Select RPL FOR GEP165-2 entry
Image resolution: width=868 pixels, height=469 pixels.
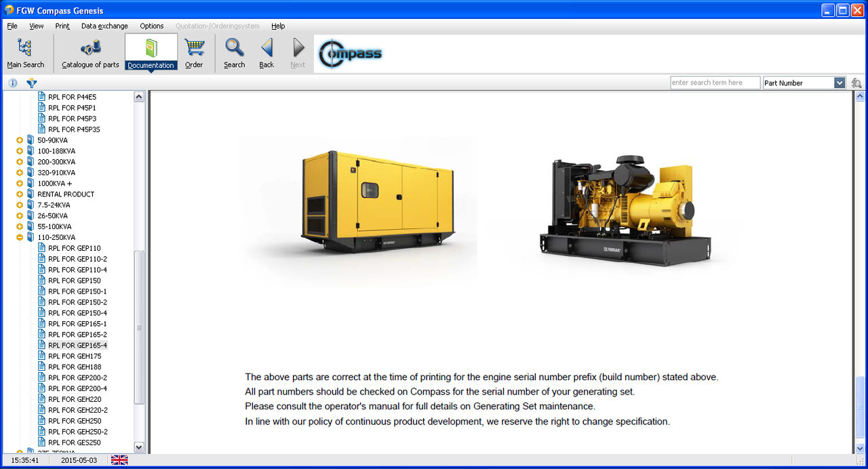click(77, 334)
